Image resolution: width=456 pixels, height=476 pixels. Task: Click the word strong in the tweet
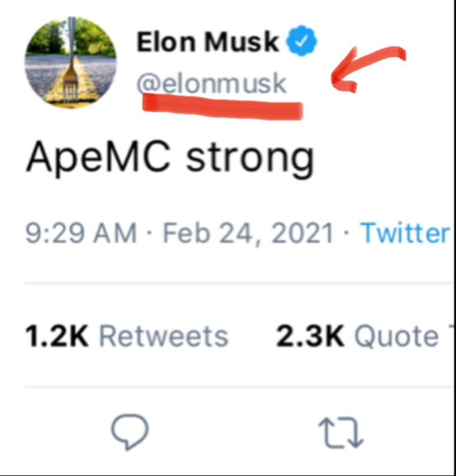click(250, 160)
